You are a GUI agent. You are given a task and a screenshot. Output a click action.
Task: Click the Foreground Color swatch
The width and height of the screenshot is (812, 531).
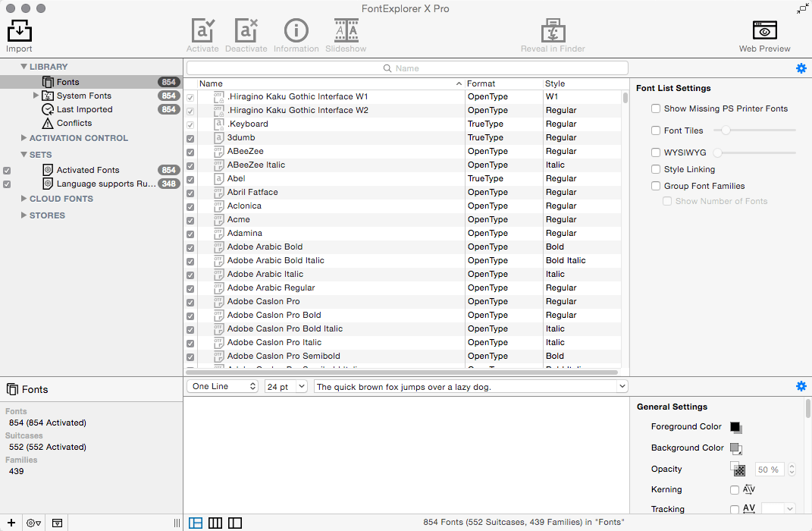736,427
